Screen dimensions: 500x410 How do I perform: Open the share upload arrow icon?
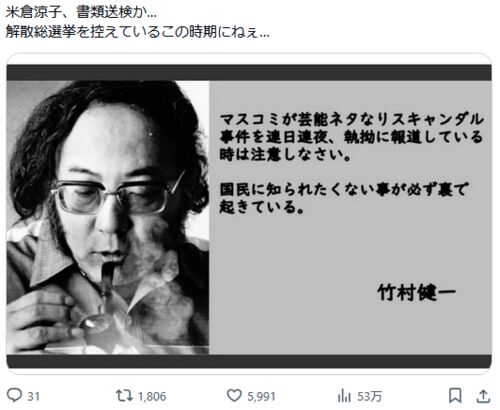pos(483,396)
